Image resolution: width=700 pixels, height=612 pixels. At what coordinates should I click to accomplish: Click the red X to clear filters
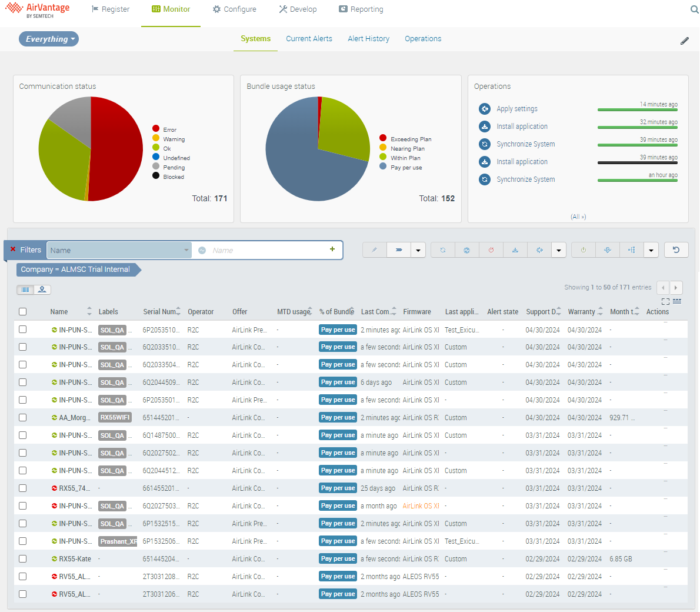(x=13, y=250)
